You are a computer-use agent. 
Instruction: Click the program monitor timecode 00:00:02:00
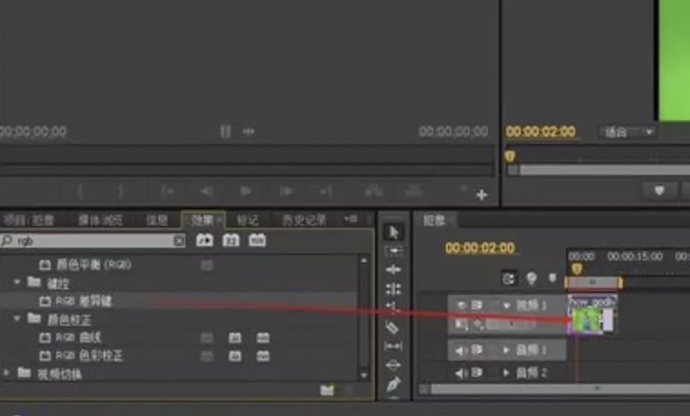click(540, 132)
